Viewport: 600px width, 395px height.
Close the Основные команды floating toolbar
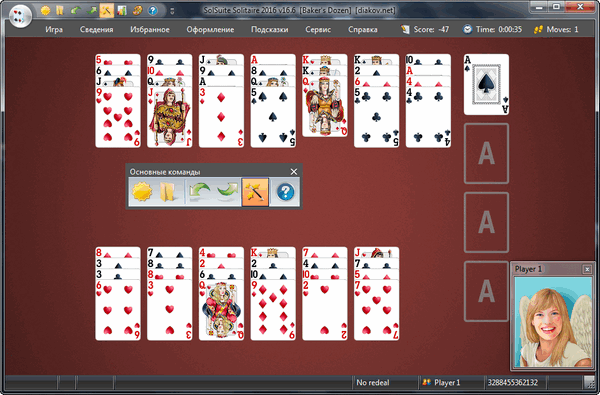[293, 171]
